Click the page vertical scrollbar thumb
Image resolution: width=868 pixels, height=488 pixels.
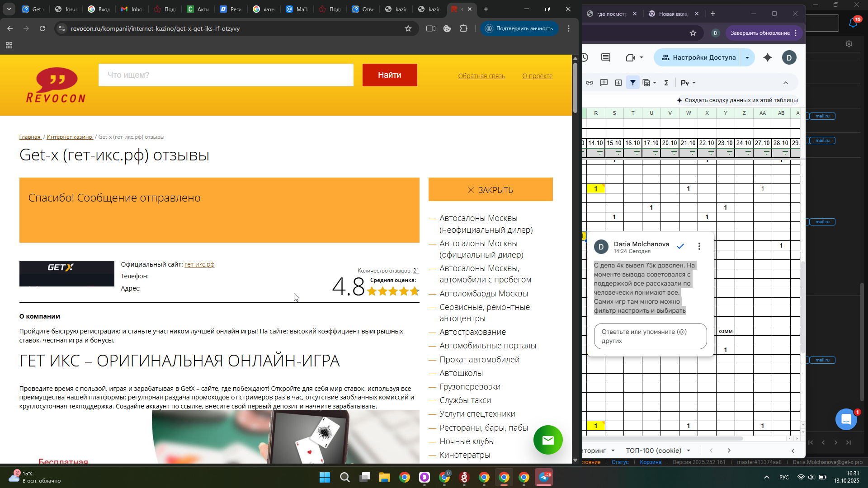(575, 88)
